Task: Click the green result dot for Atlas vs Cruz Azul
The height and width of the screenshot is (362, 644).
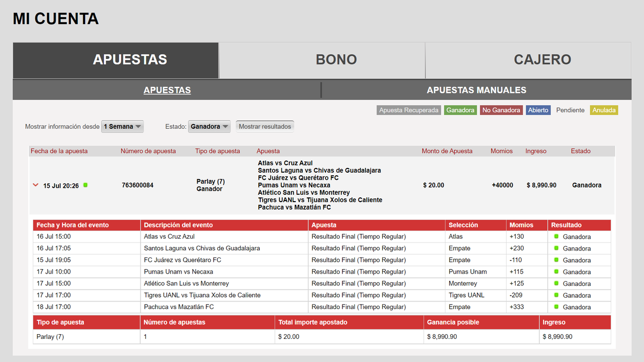Action: [557, 237]
